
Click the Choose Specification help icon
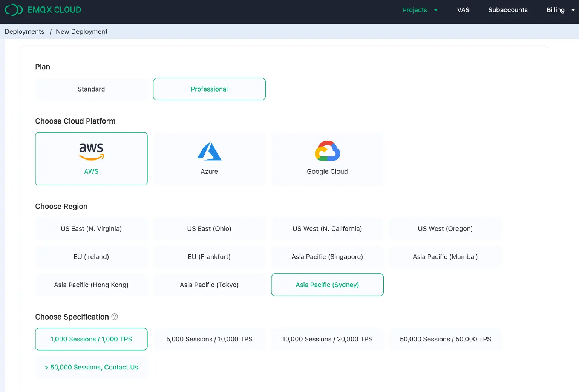click(x=115, y=317)
